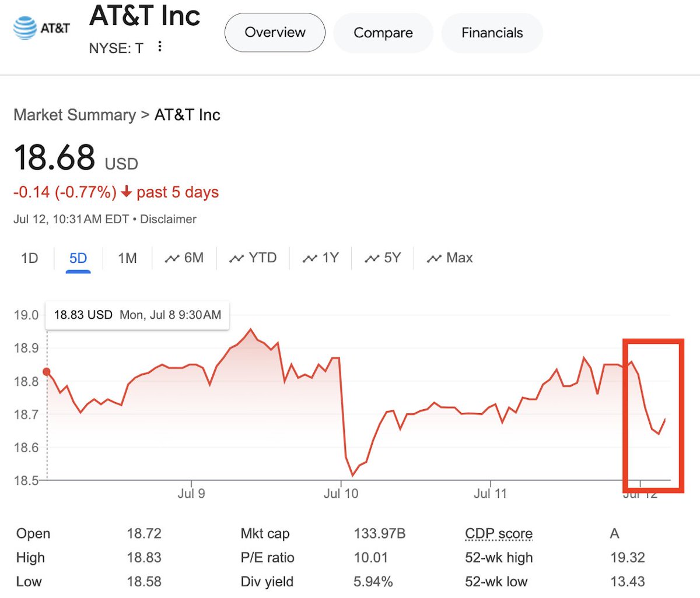Open the Financials tab
The width and height of the screenshot is (700, 598).
(492, 33)
